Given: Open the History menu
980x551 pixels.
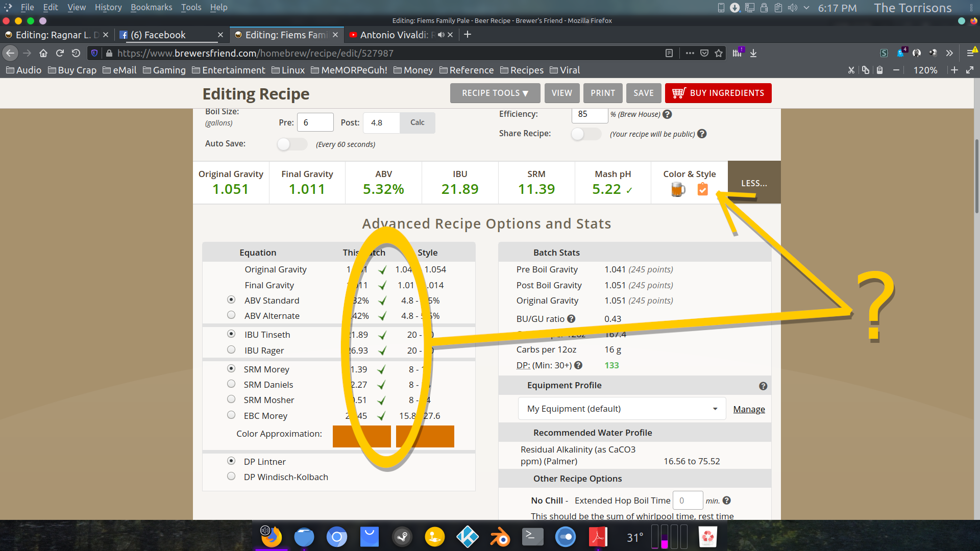Looking at the screenshot, I should click(x=108, y=7).
